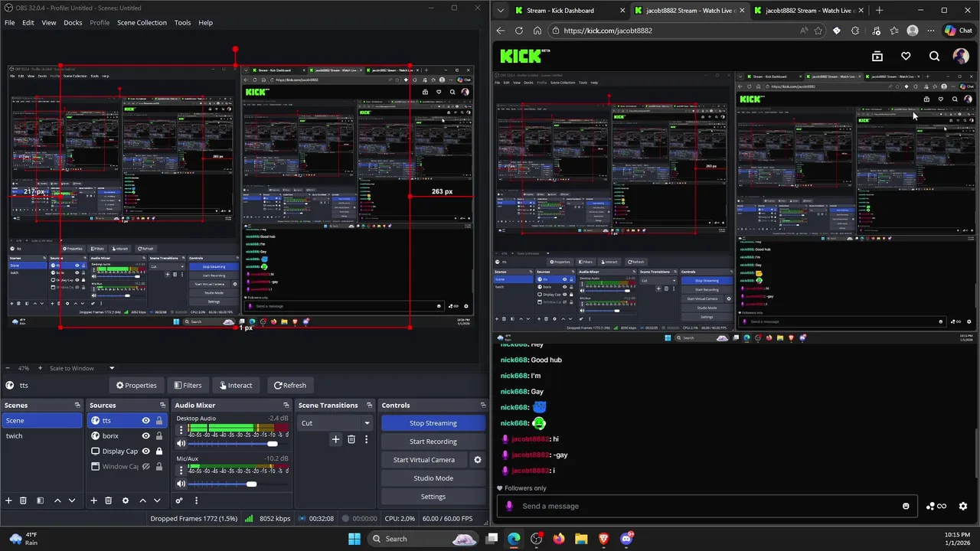
Task: Open Audio Mixer three-dot menu at bottom
Action: point(196,500)
